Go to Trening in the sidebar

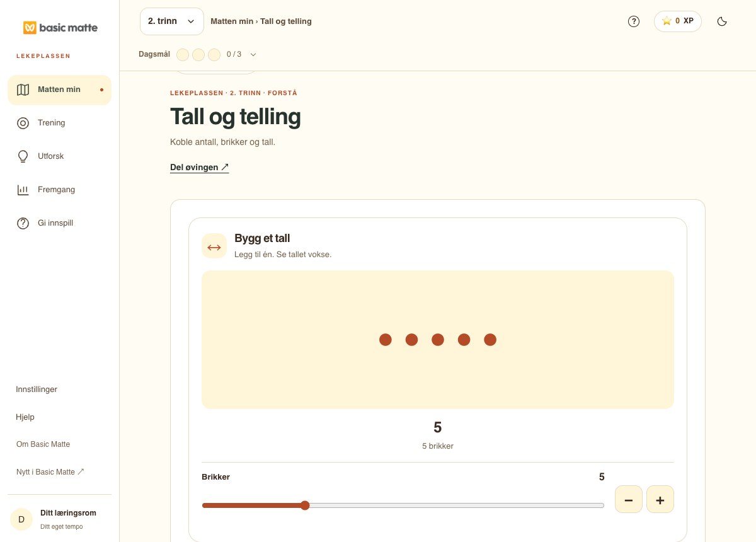point(59,123)
